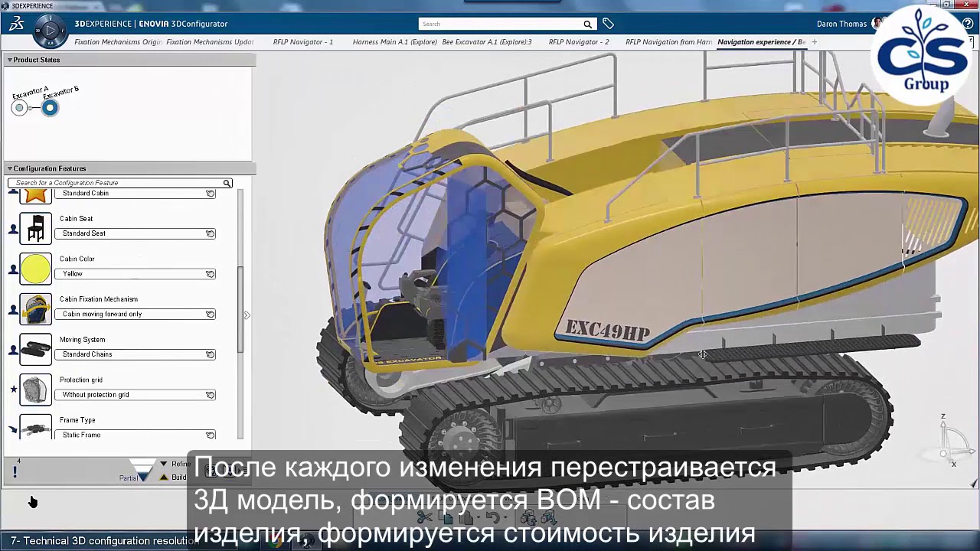Open the Static Frame dropdown
Screen dimensions: 980x551
point(135,435)
